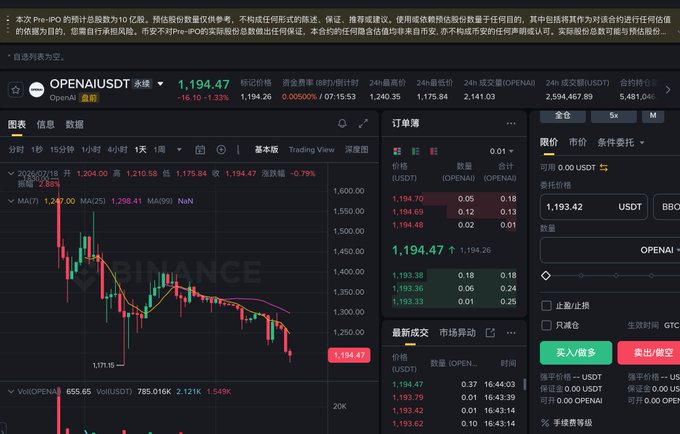Click the BBO price button
Screen dimensions: 680x434
point(668,207)
